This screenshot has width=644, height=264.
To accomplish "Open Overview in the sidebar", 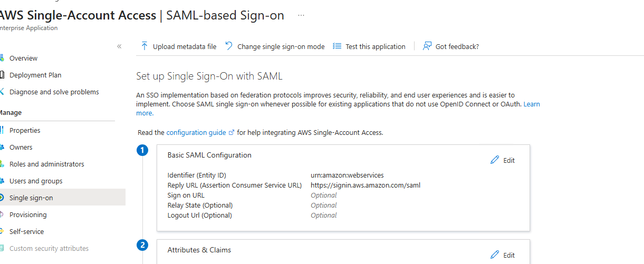I will (23, 58).
